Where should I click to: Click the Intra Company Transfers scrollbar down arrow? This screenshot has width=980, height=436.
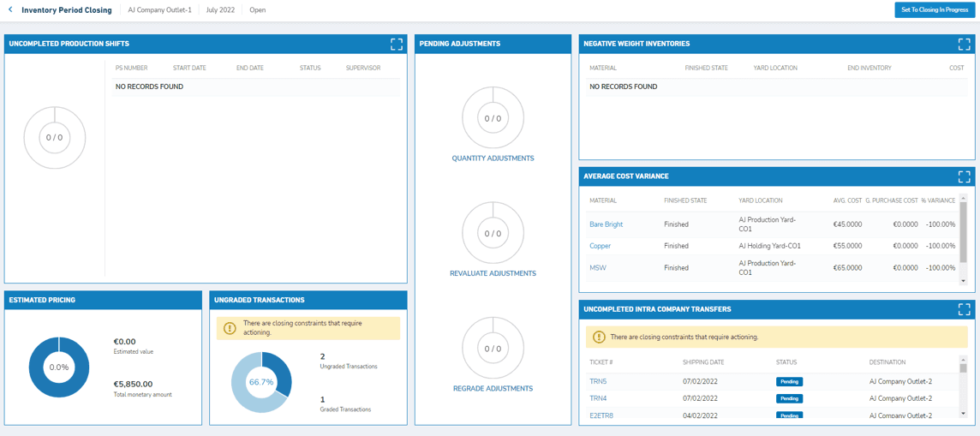(963, 412)
